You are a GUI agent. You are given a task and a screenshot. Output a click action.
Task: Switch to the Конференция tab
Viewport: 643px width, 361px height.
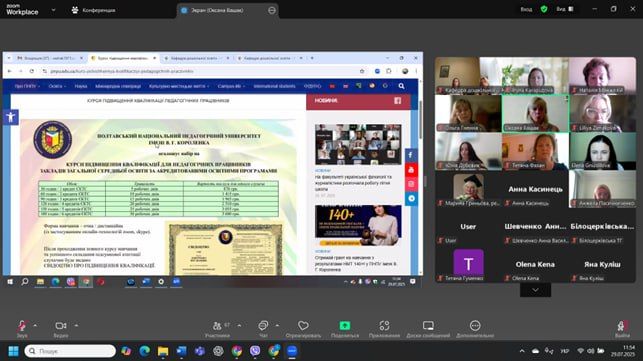pos(93,10)
